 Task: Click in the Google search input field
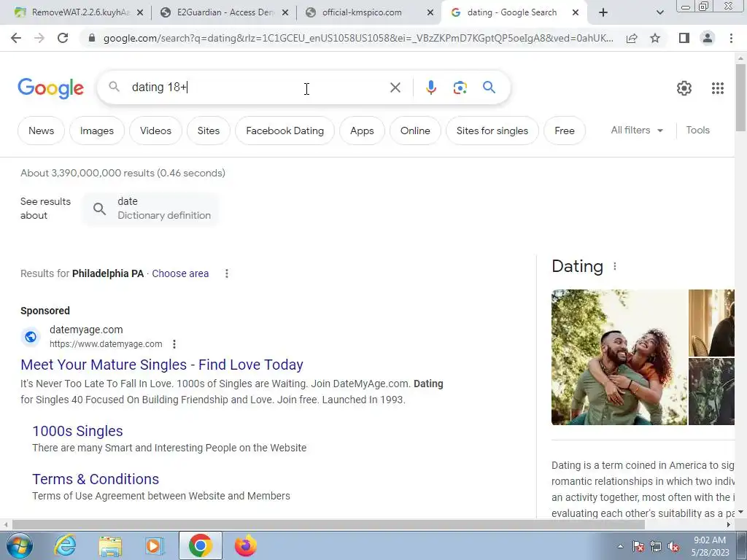pos(258,87)
